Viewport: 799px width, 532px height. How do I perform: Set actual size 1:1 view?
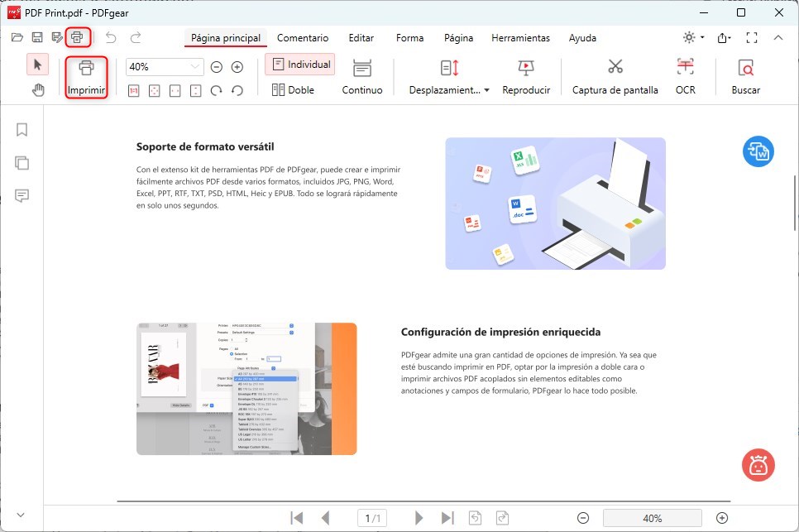[x=133, y=91]
